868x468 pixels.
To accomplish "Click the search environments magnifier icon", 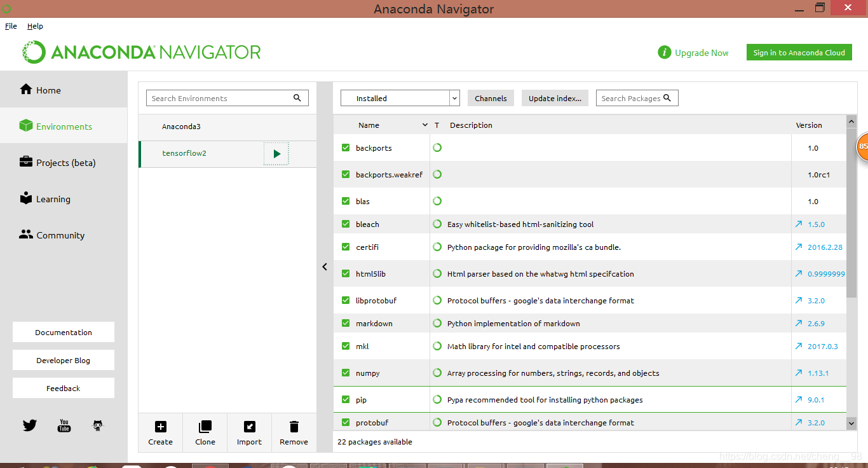I will point(297,98).
